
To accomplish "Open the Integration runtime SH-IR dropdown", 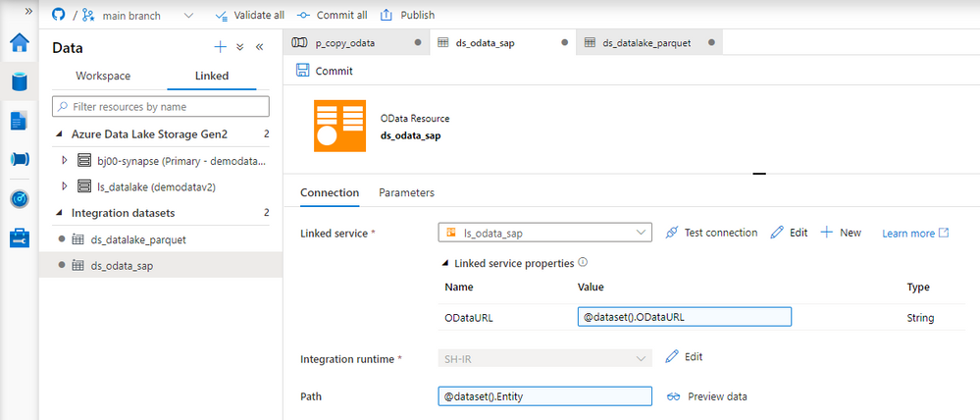I will 545,357.
